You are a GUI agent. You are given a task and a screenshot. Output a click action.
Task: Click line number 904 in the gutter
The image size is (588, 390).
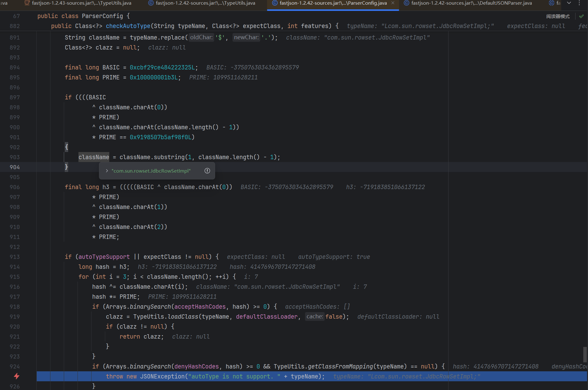pos(15,167)
